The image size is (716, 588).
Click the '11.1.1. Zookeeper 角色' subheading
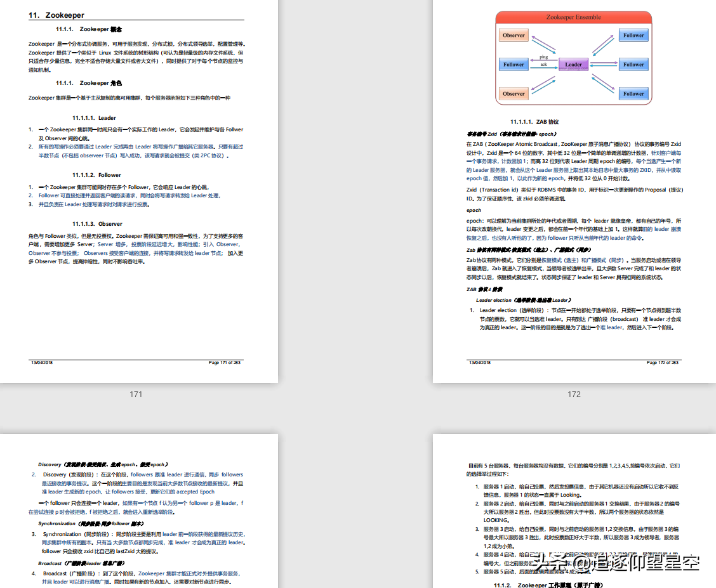pyautogui.click(x=89, y=83)
